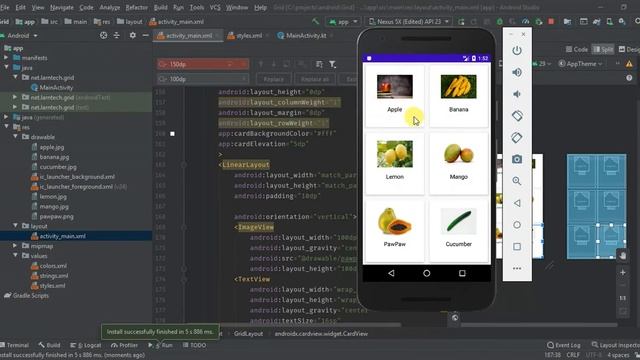This screenshot has height=360, width=640.
Task: Tap the phone's Home navigation button
Action: coord(427,273)
